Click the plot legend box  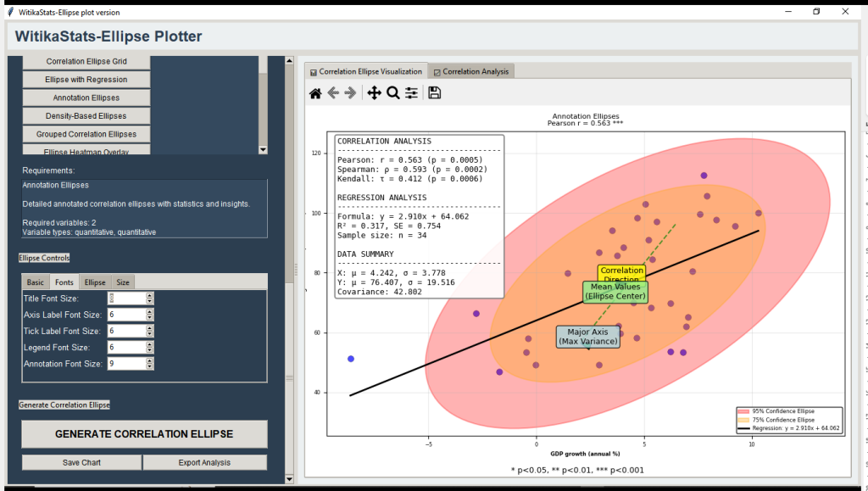pos(789,420)
